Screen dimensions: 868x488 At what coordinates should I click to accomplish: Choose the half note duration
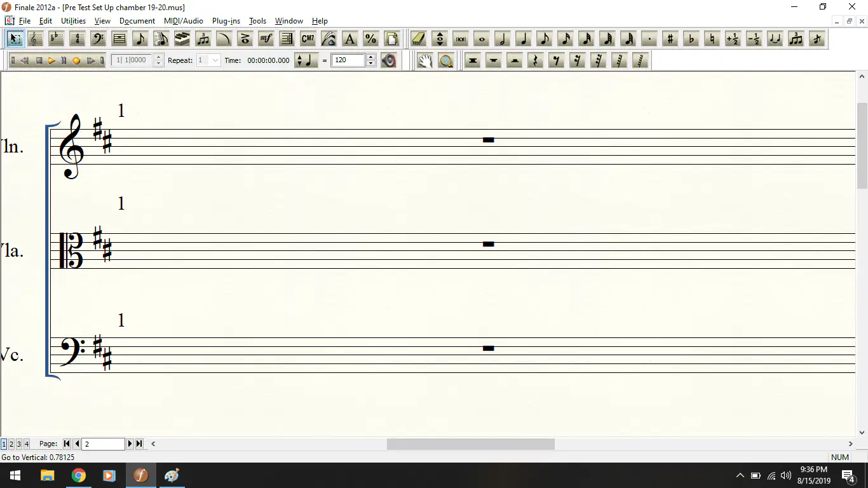click(503, 39)
